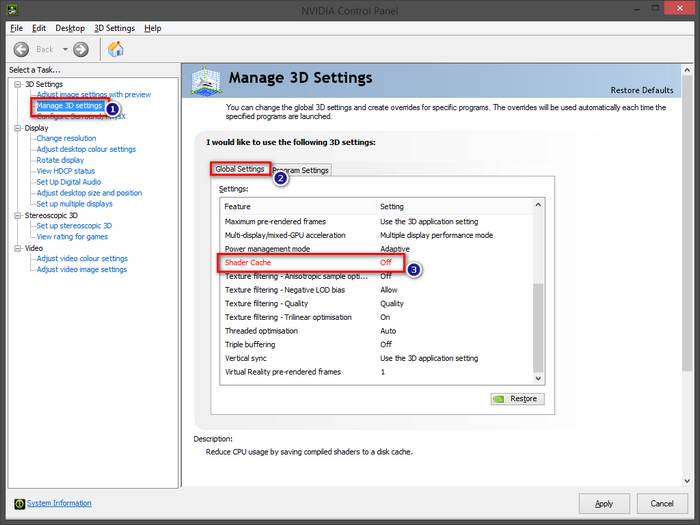Open Adjust video colour settings
This screenshot has width=700, height=525.
pos(82,258)
